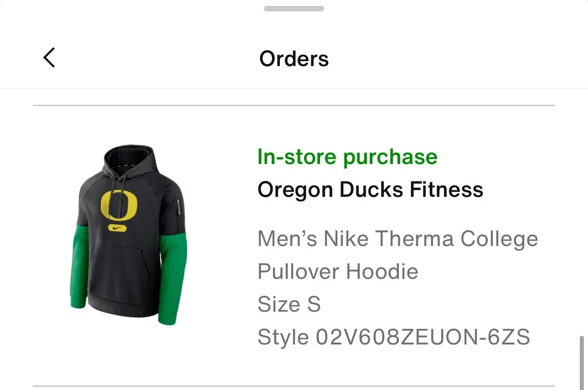Screen dimensions: 588x390
Task: Open the Oregon Ducks Fitness order
Action: coord(370,190)
